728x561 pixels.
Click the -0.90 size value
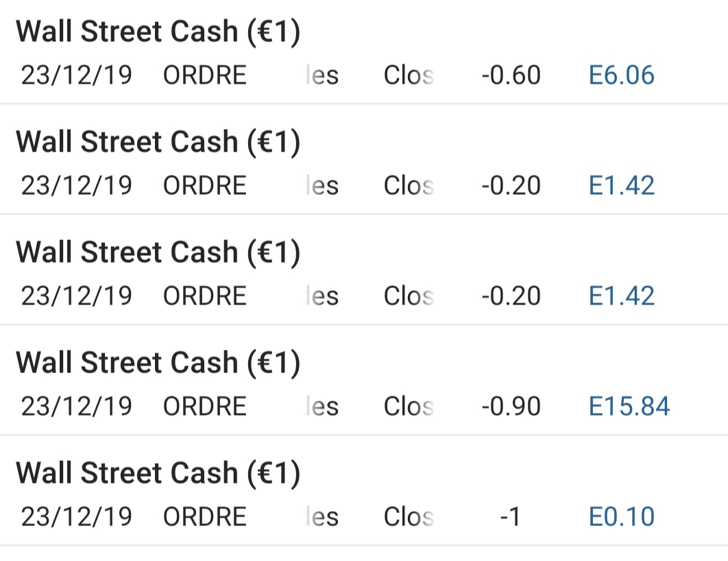pyautogui.click(x=511, y=406)
